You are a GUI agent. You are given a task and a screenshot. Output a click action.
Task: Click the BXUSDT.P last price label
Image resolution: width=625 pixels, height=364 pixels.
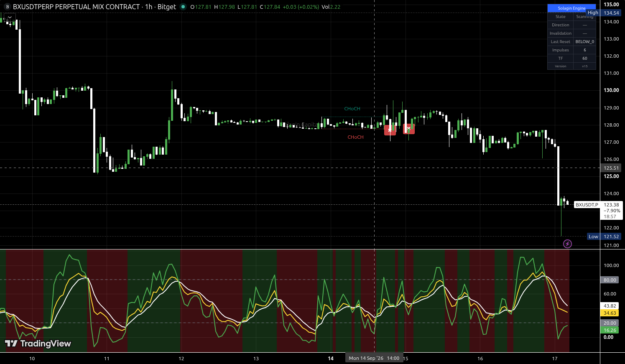coord(587,205)
